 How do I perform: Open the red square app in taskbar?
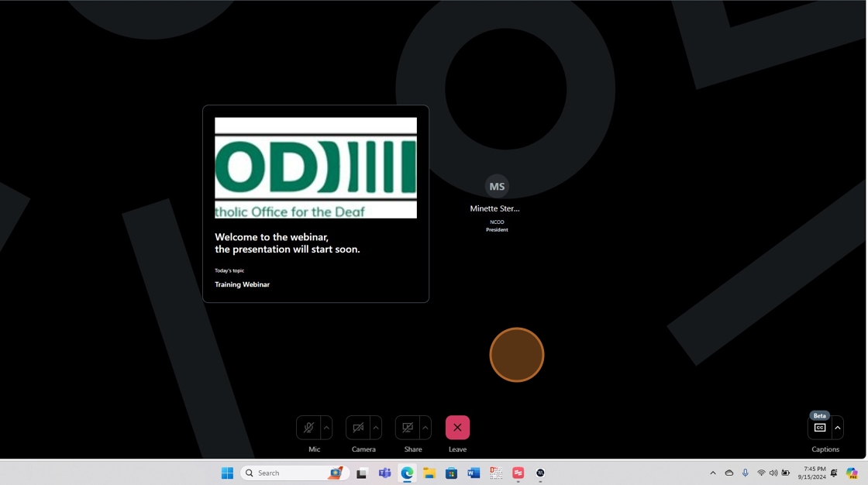pos(518,473)
